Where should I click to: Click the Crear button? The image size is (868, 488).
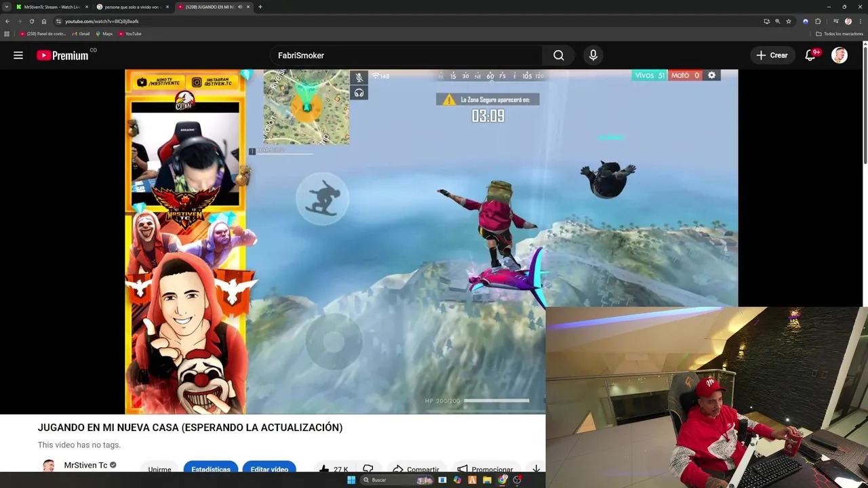(772, 56)
